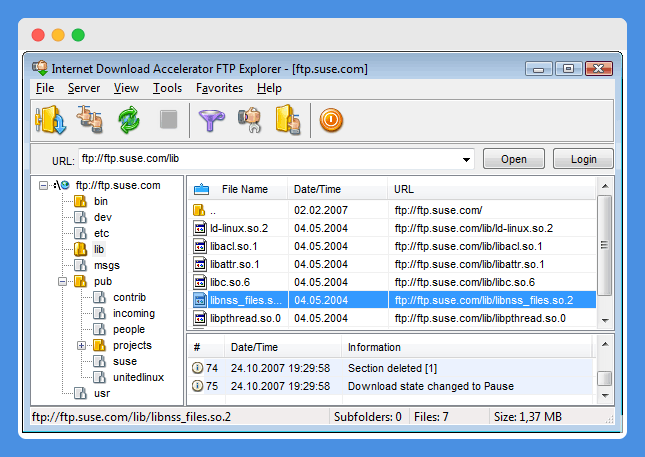Open the View menu
The height and width of the screenshot is (457, 645).
[x=126, y=88]
